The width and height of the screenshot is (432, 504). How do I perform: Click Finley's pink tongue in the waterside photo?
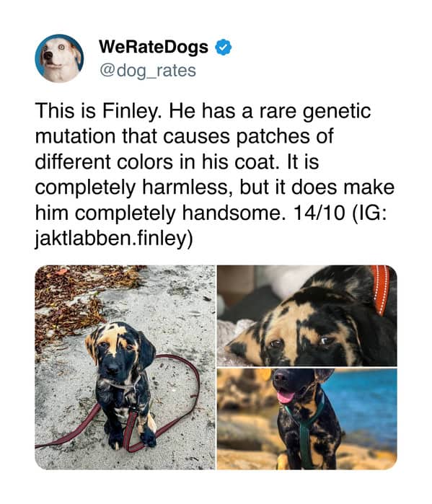click(285, 397)
